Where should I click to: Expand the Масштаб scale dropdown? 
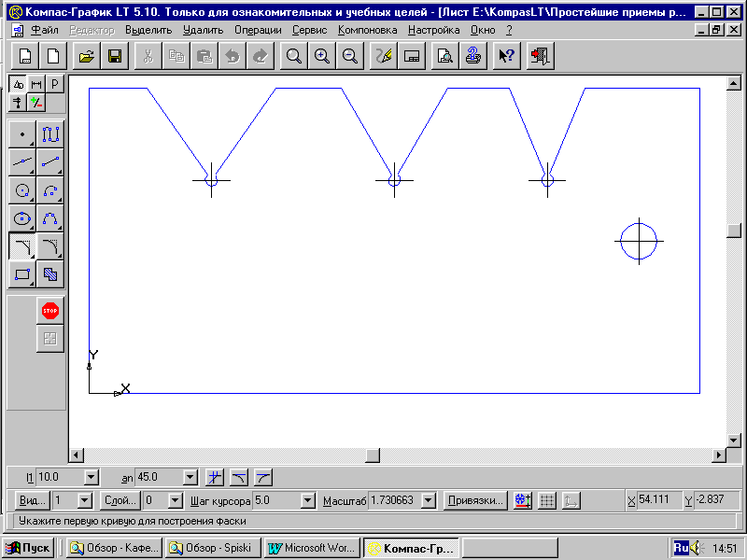(x=429, y=500)
